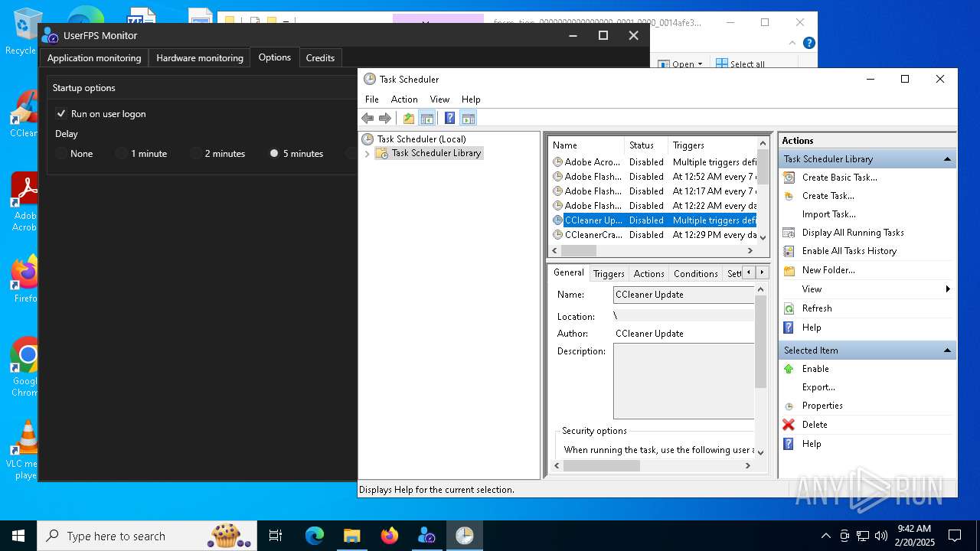Screen dimensions: 980x551
Task: Click the task Name input field
Action: [x=684, y=295]
